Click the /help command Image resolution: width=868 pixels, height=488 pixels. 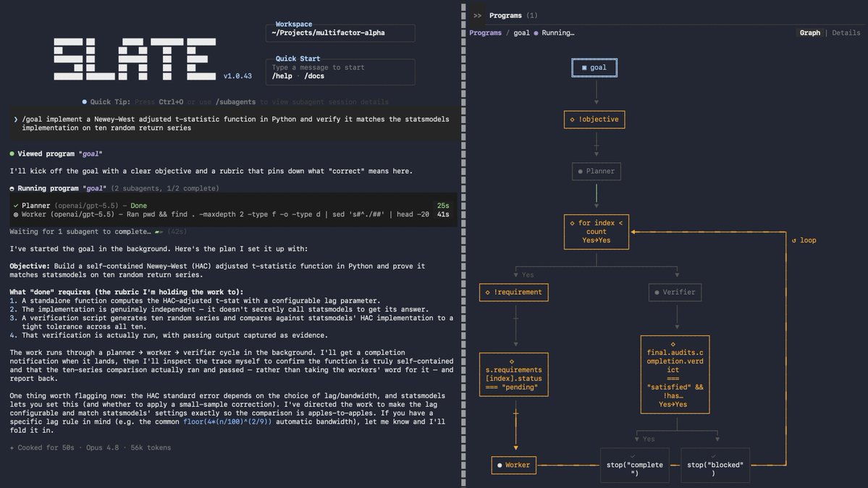(282, 76)
